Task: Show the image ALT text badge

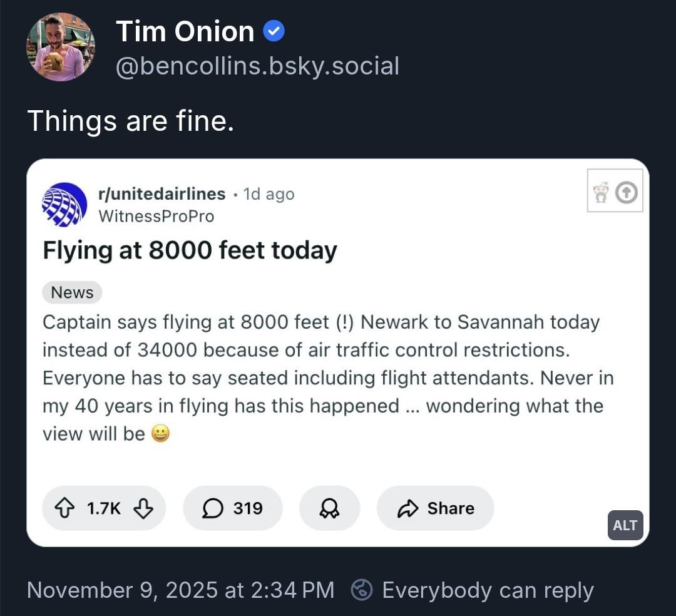Action: (x=625, y=525)
